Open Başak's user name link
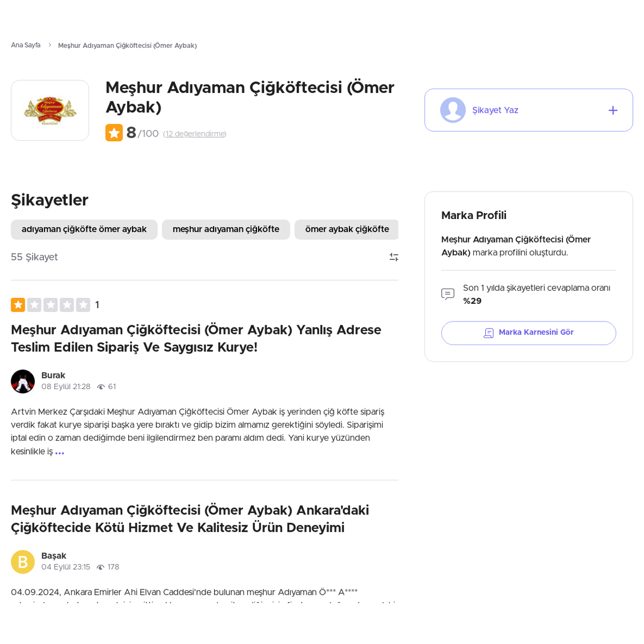This screenshot has height=644, width=644. tap(54, 555)
